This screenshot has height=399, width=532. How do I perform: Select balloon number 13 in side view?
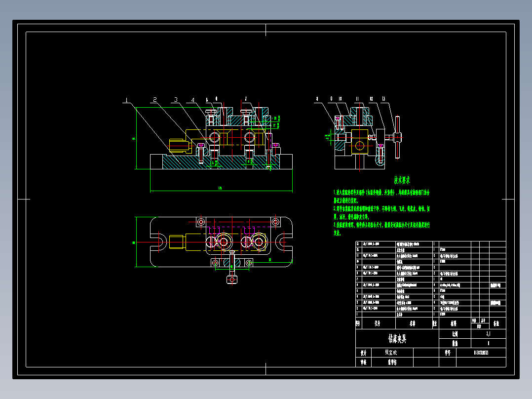coord(383,99)
